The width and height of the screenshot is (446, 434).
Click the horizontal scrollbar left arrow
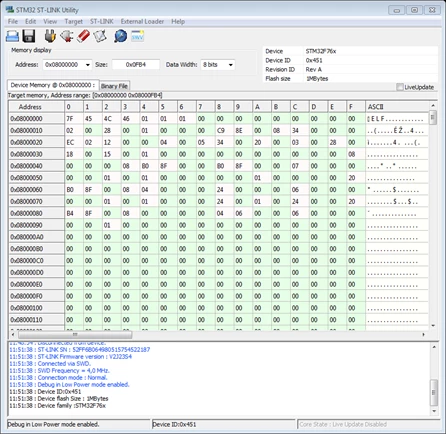pyautogui.click(x=13, y=334)
